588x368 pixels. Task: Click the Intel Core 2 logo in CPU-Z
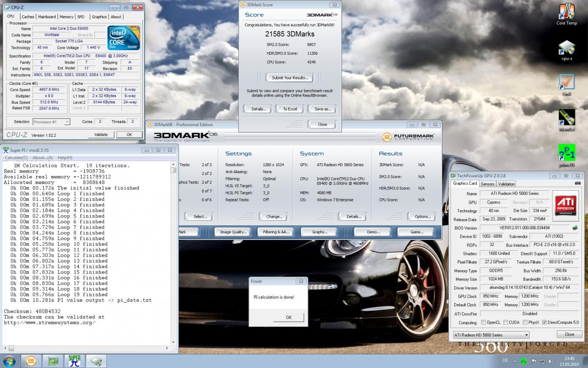tap(123, 38)
